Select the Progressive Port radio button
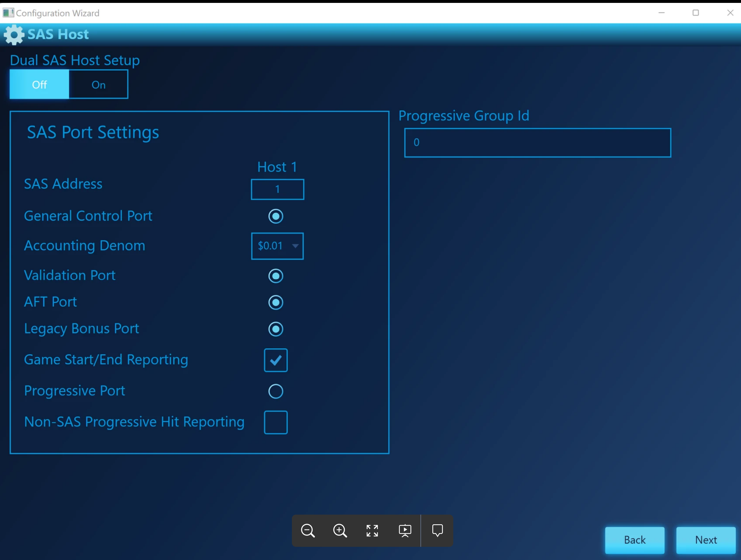This screenshot has height=560, width=741. [275, 391]
